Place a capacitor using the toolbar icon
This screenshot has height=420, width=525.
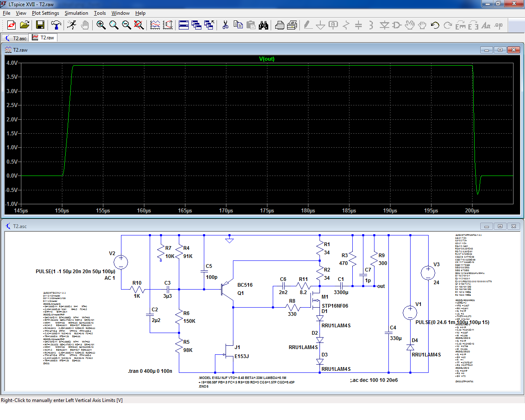pos(358,25)
